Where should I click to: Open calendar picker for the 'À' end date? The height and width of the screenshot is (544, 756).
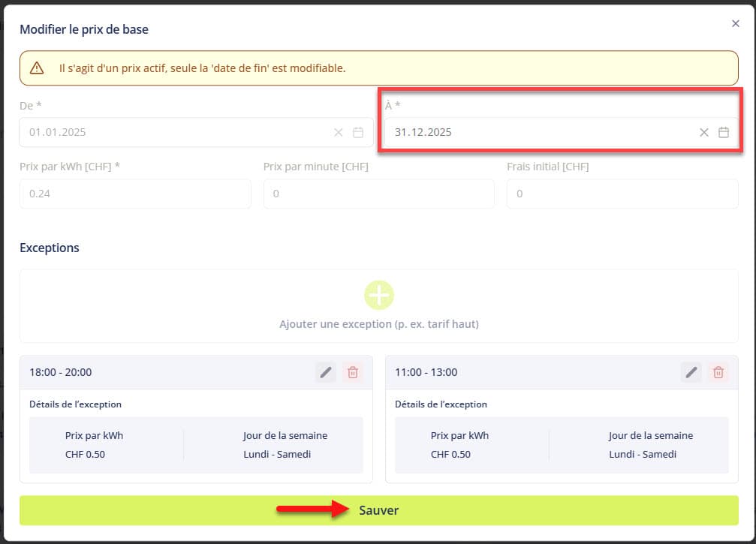(724, 132)
